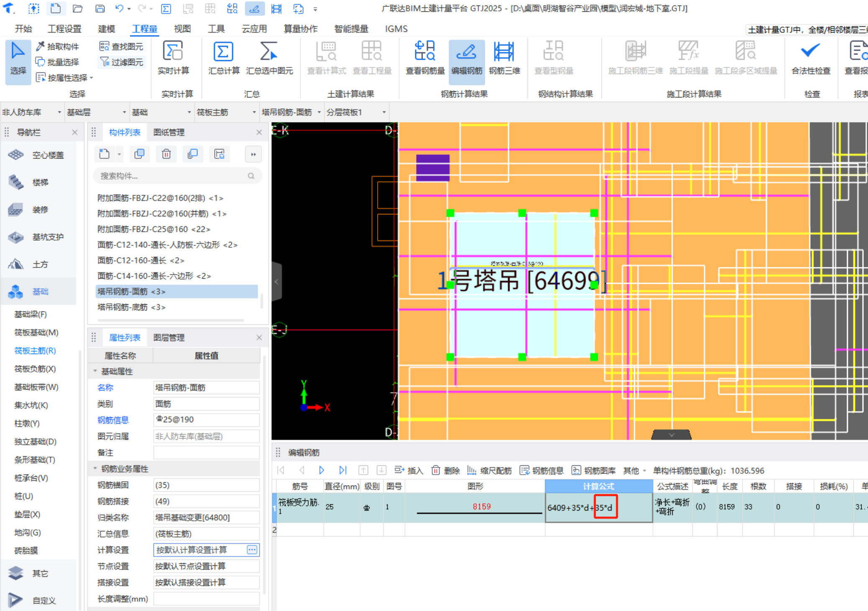Open the 云应用 ribbon tab
The image size is (868, 611).
254,28
